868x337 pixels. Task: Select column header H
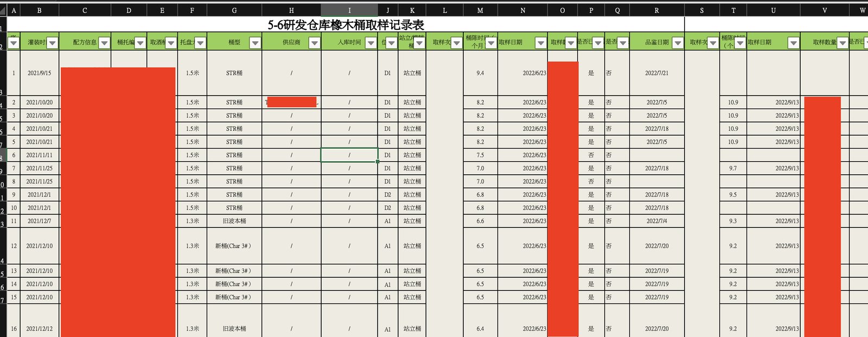pos(291,10)
